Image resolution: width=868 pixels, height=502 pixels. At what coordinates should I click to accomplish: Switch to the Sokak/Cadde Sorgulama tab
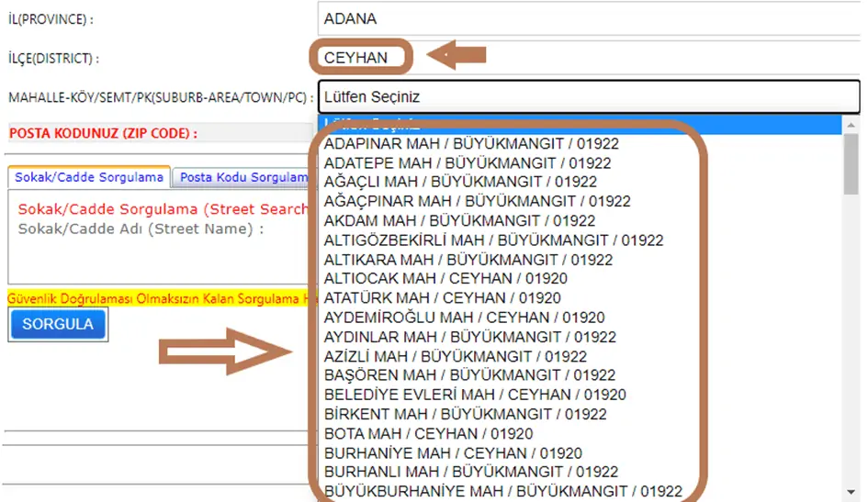(x=89, y=177)
